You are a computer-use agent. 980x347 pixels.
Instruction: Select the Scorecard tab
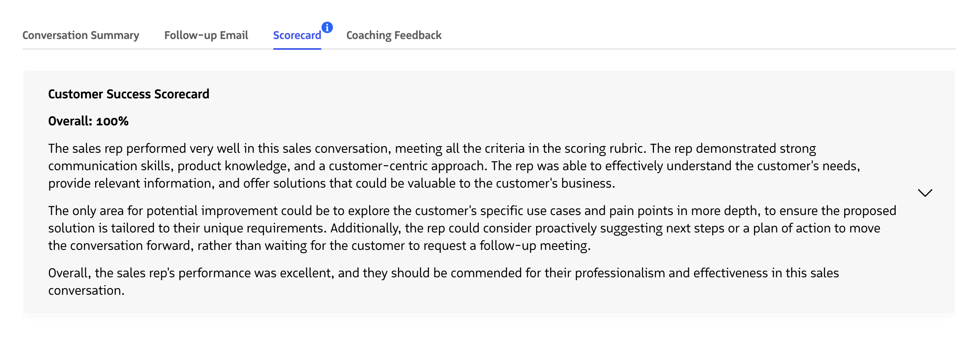[x=297, y=35]
